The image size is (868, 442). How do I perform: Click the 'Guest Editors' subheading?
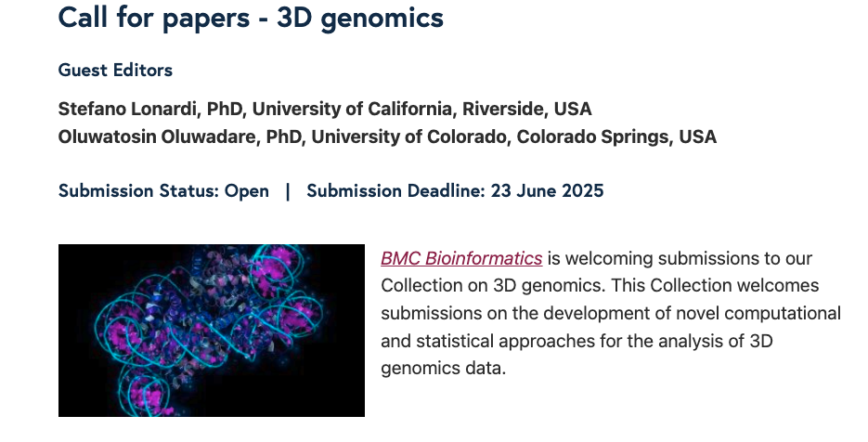[x=115, y=70]
